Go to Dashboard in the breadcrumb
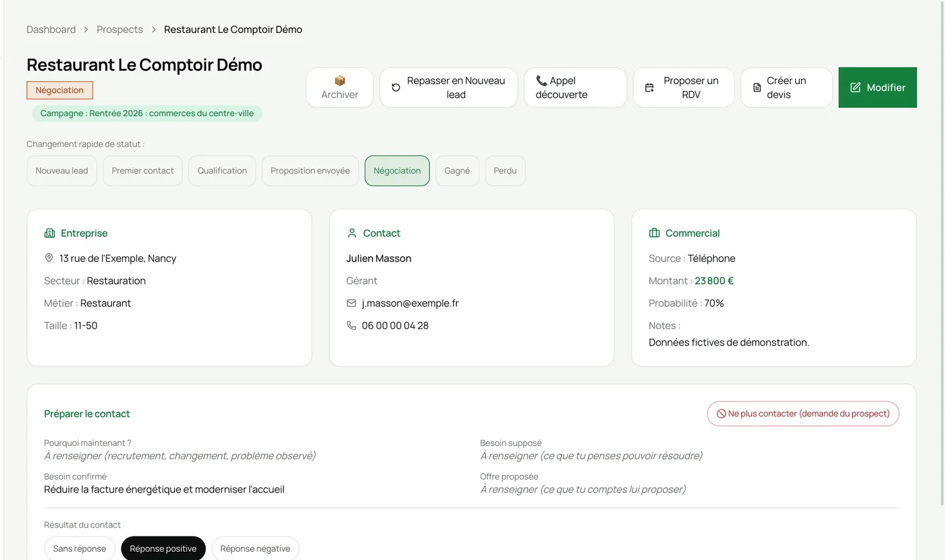This screenshot has height=560, width=945. coord(51,30)
